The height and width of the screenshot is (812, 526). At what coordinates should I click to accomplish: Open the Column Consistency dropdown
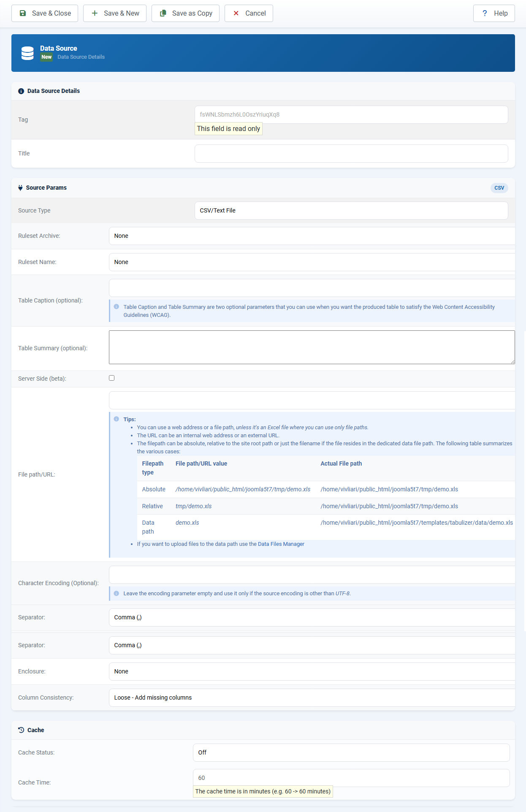pyautogui.click(x=312, y=698)
